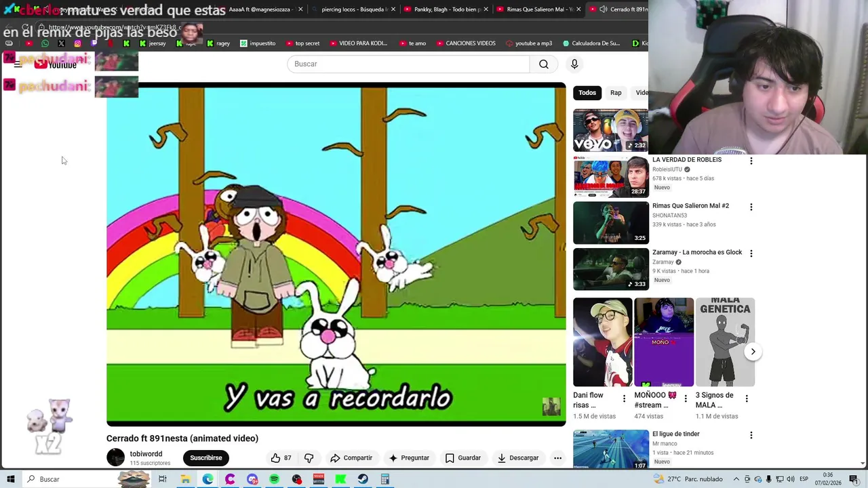Select the Rap filter chip
The height and width of the screenshot is (488, 868).
616,93
